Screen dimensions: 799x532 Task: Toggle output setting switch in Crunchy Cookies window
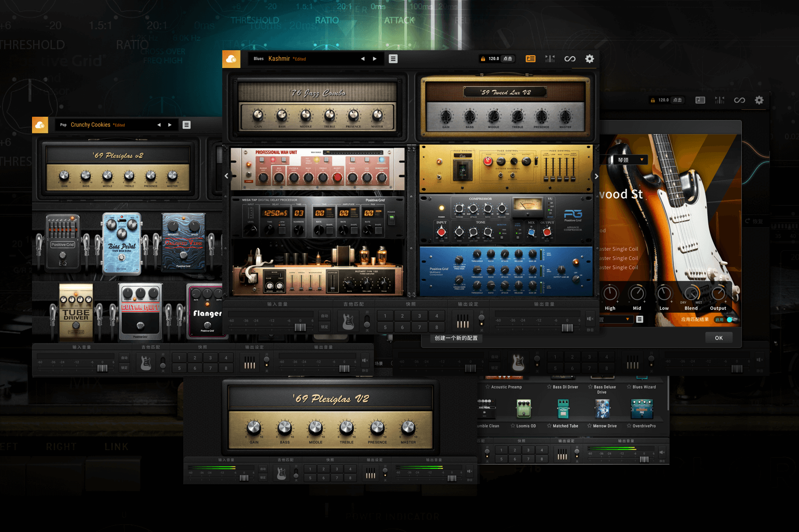[x=266, y=363]
